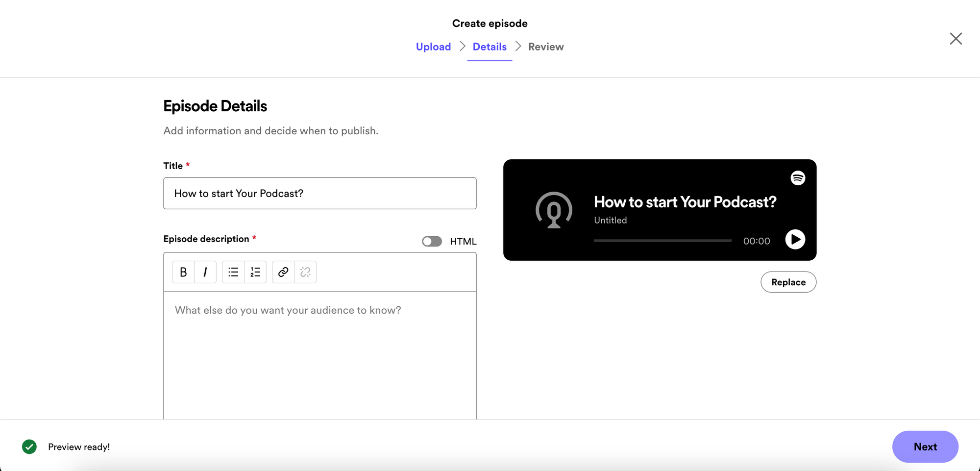Screen dimensions: 980x471
Task: Toggle bold formatting in description editor
Action: point(183,272)
